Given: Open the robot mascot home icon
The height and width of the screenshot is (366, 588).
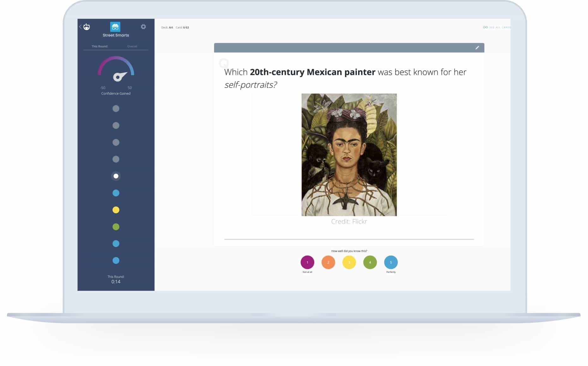Looking at the screenshot, I should click(x=87, y=27).
